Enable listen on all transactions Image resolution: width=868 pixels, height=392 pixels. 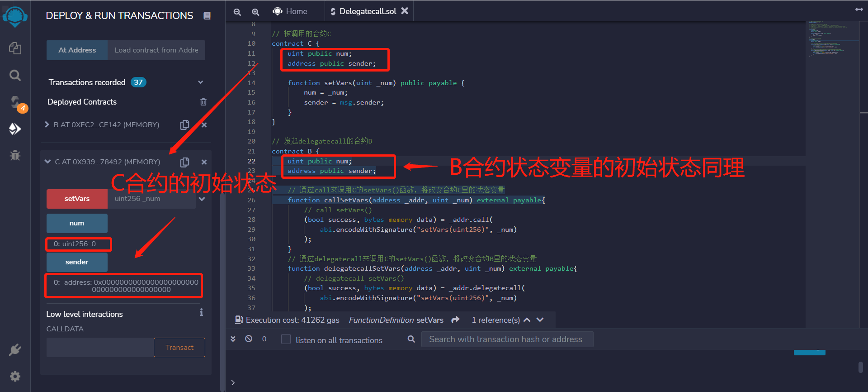(286, 339)
